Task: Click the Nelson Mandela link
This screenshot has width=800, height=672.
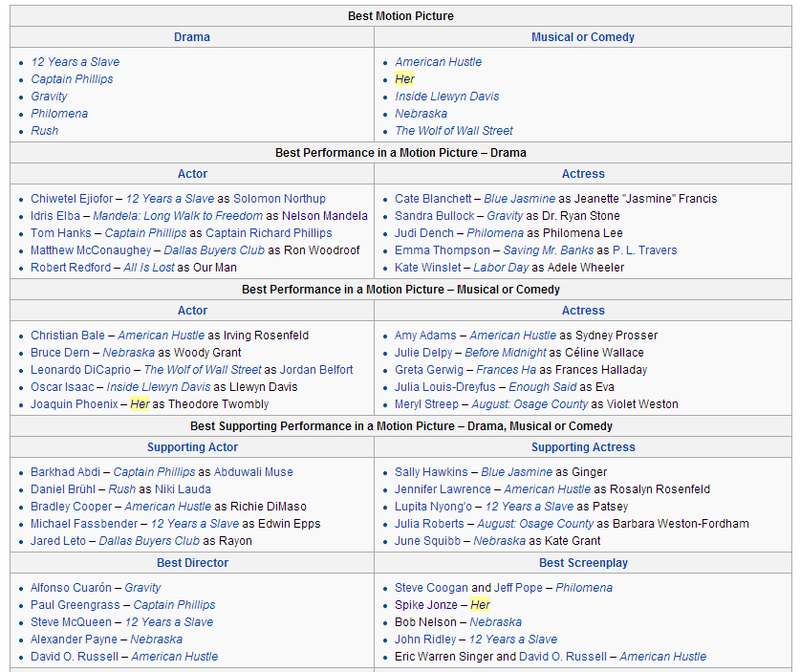Action: tap(324, 216)
